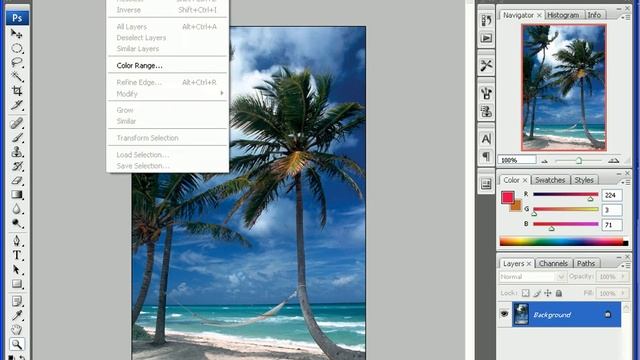This screenshot has height=360, width=640.
Task: Open the Layer Comps dock icon
Action: pos(486,184)
